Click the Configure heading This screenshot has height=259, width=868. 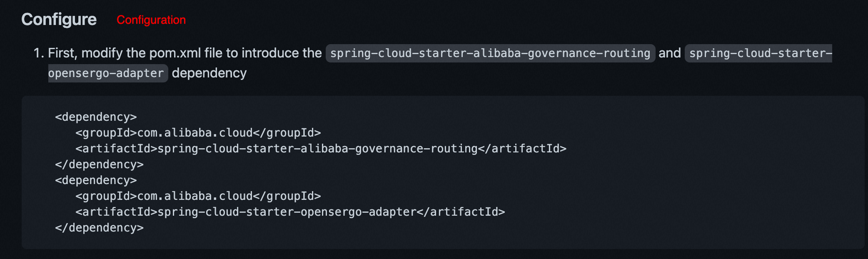pyautogui.click(x=59, y=20)
